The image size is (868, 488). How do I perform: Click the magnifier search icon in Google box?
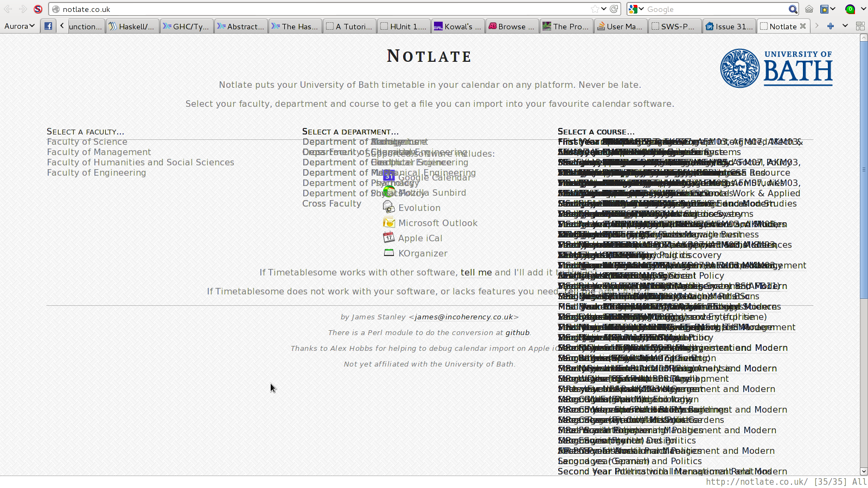coord(793,9)
